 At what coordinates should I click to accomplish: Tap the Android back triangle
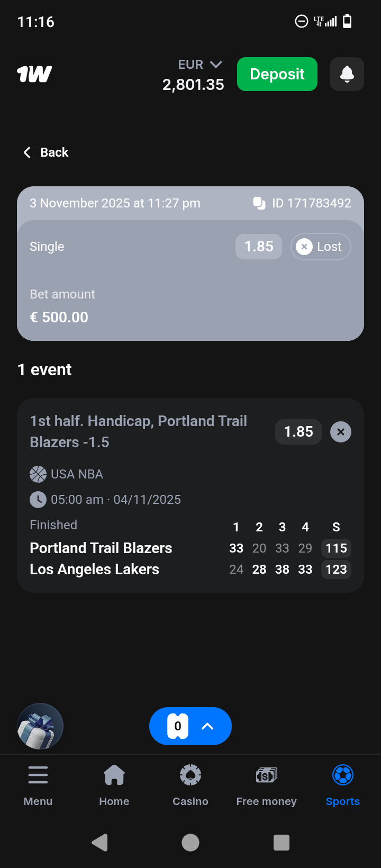point(99,842)
